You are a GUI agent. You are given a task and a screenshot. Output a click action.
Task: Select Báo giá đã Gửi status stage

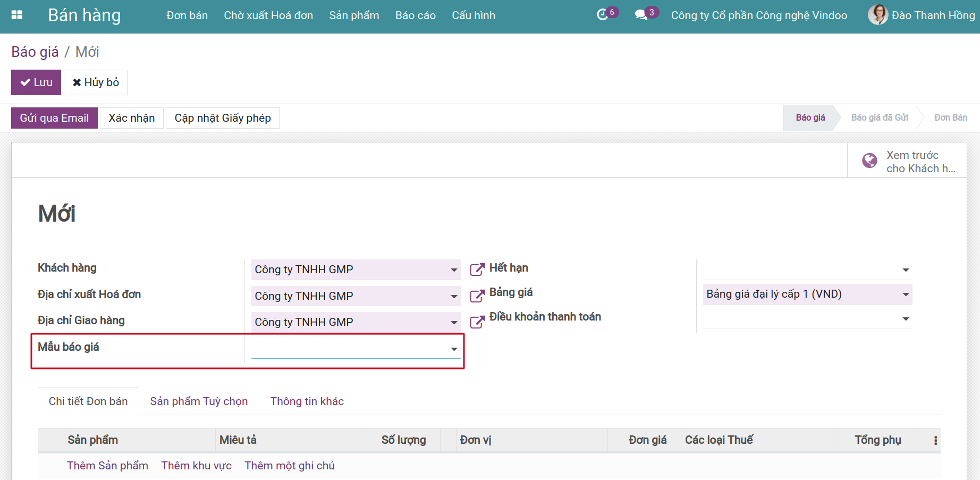pyautogui.click(x=879, y=117)
